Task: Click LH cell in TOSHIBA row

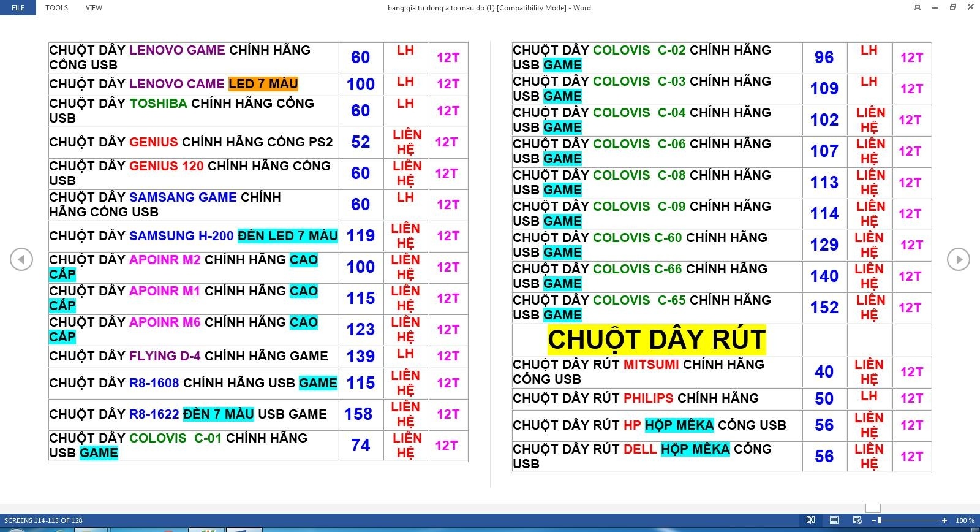Action: click(x=405, y=104)
